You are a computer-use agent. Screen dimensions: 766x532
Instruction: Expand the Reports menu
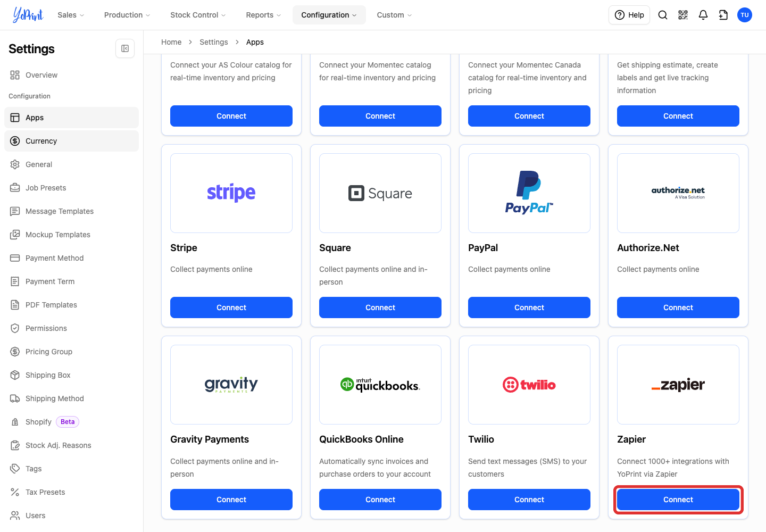click(263, 15)
